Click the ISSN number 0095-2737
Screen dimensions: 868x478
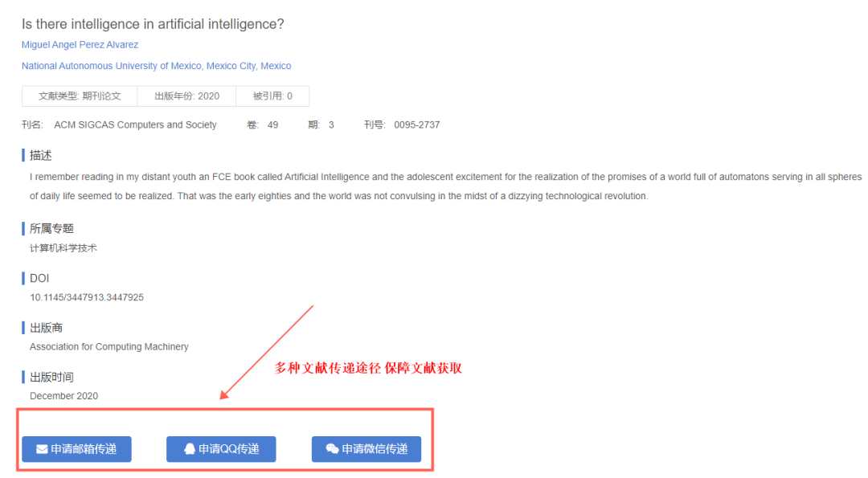coord(417,125)
